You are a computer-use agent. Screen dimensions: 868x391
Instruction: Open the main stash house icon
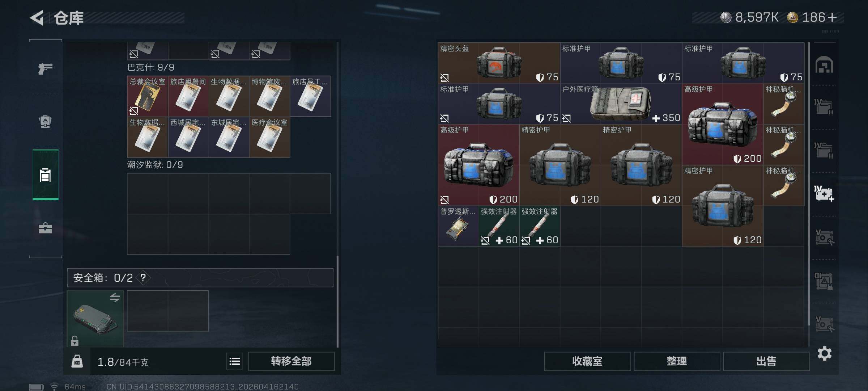(x=824, y=65)
